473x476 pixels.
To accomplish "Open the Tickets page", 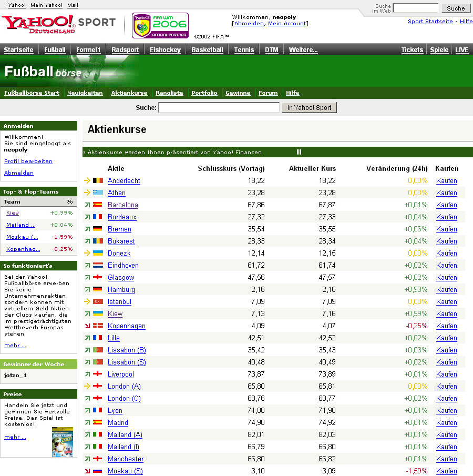I will (412, 50).
